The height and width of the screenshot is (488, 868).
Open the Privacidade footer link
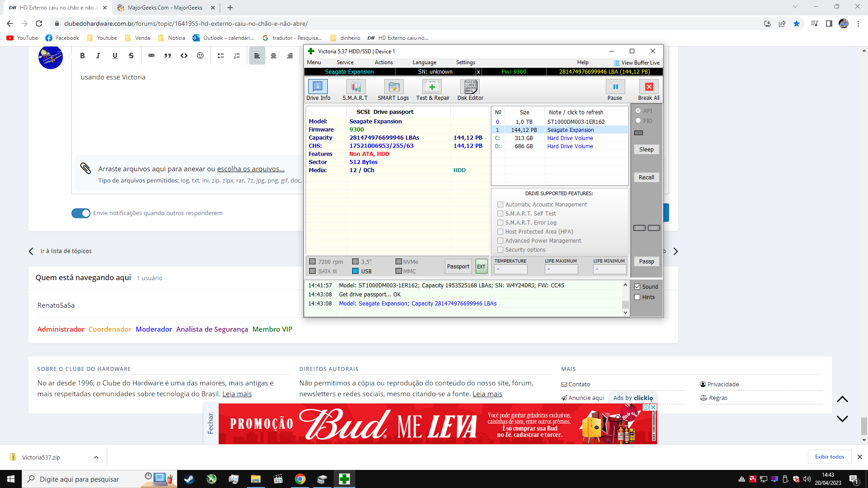pos(723,385)
